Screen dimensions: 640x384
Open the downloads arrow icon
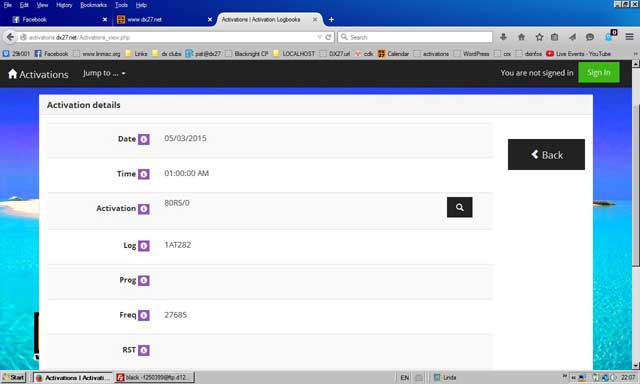coord(503,37)
